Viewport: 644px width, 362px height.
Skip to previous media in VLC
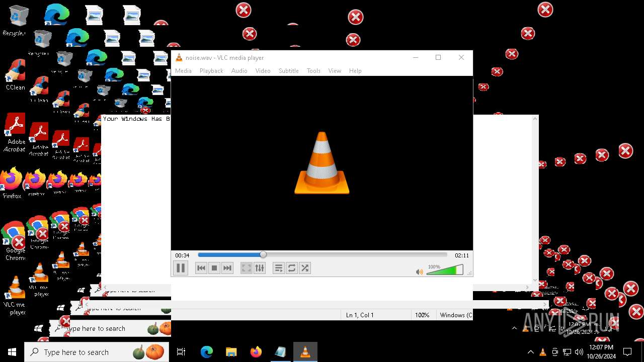click(x=201, y=268)
